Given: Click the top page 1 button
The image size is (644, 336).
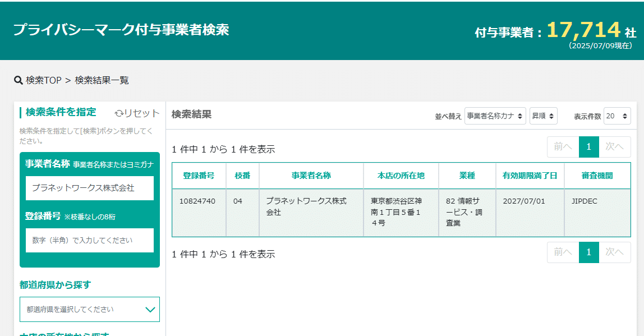Looking at the screenshot, I should [589, 146].
